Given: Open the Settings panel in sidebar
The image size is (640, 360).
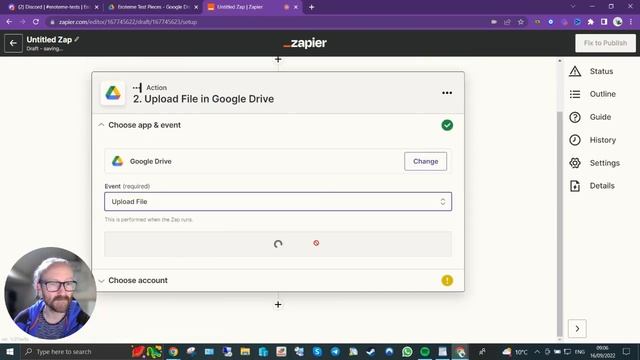Looking at the screenshot, I should [x=594, y=163].
